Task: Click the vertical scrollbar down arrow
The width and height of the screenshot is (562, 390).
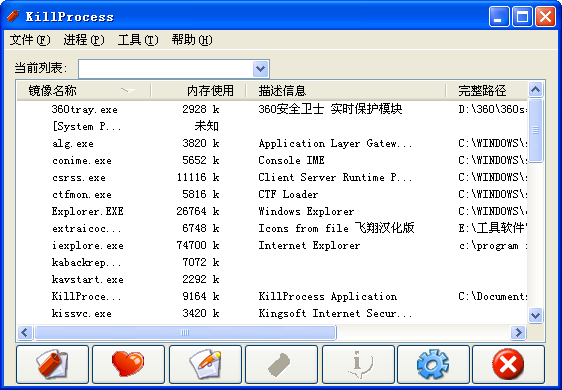Action: tap(535, 315)
